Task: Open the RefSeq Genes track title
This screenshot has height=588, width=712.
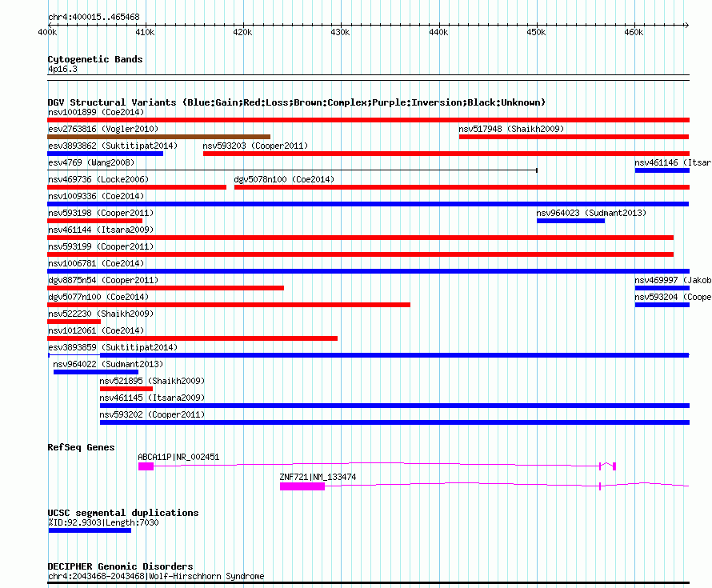Action: (x=82, y=447)
